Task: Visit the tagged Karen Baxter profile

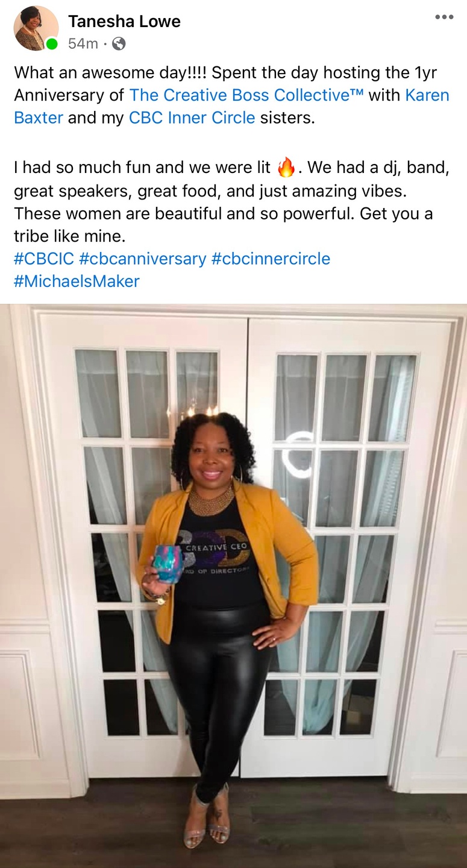Action: 232,106
